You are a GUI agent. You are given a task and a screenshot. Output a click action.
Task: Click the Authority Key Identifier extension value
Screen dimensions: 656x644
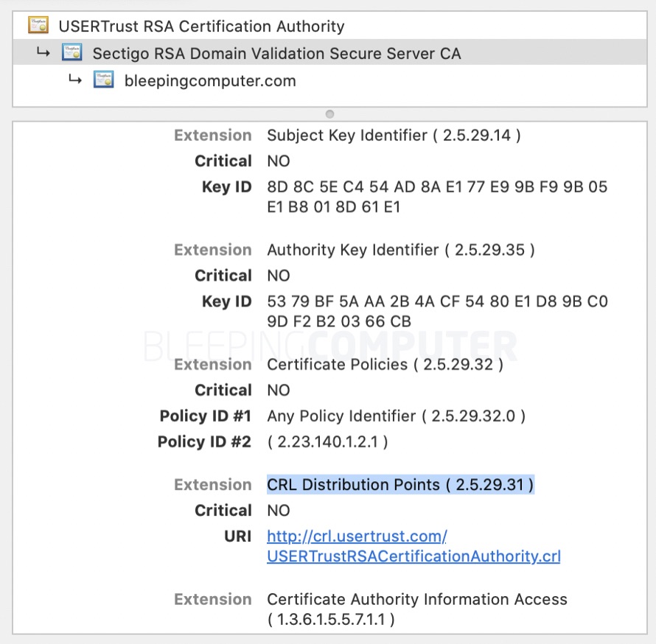pos(400,250)
